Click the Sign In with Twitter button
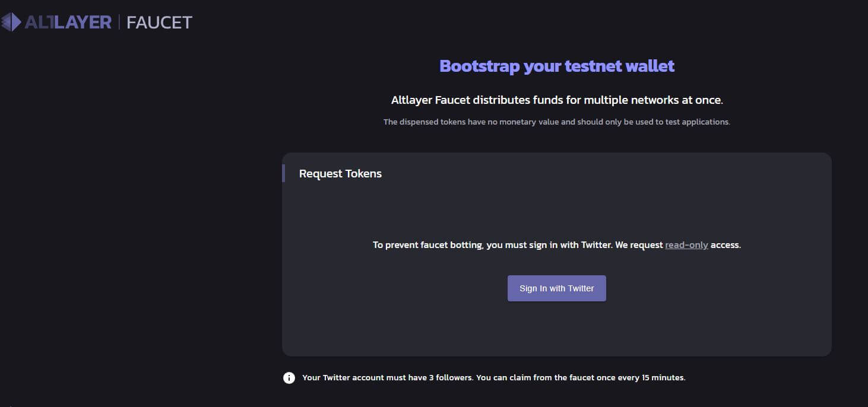Viewport: 868px width, 407px height. 557,288
